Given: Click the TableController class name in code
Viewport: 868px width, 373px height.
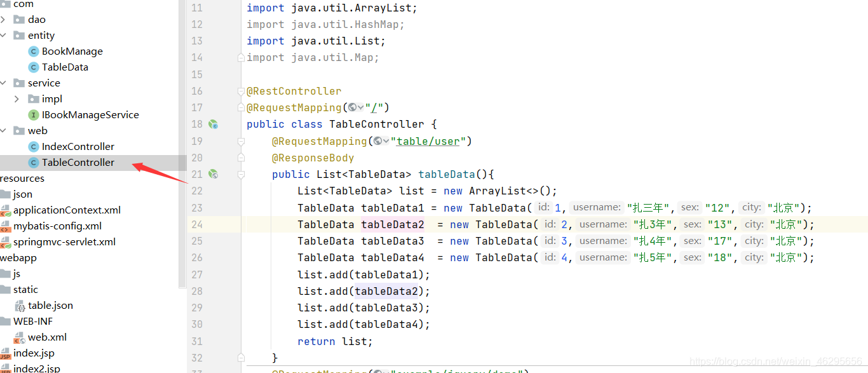Looking at the screenshot, I should [x=377, y=125].
